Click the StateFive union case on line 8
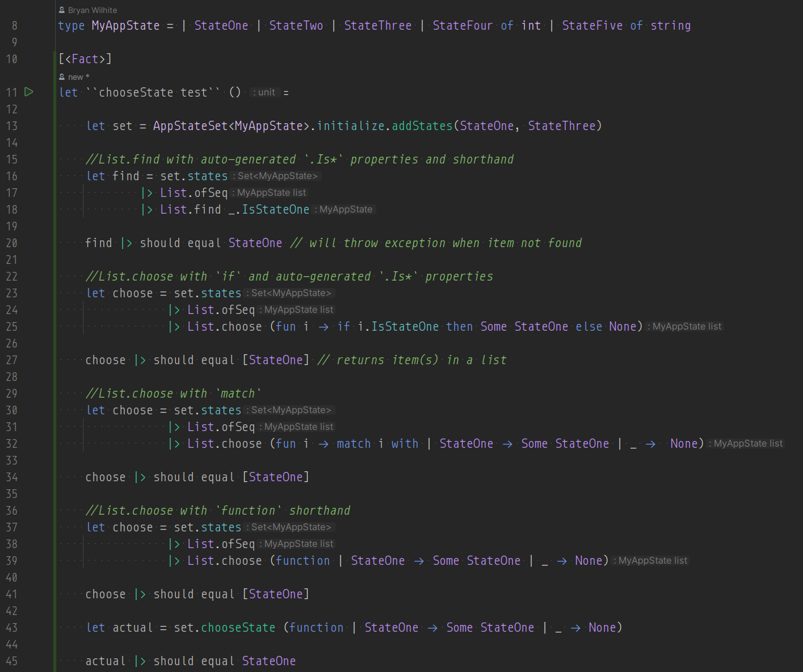 (592, 25)
